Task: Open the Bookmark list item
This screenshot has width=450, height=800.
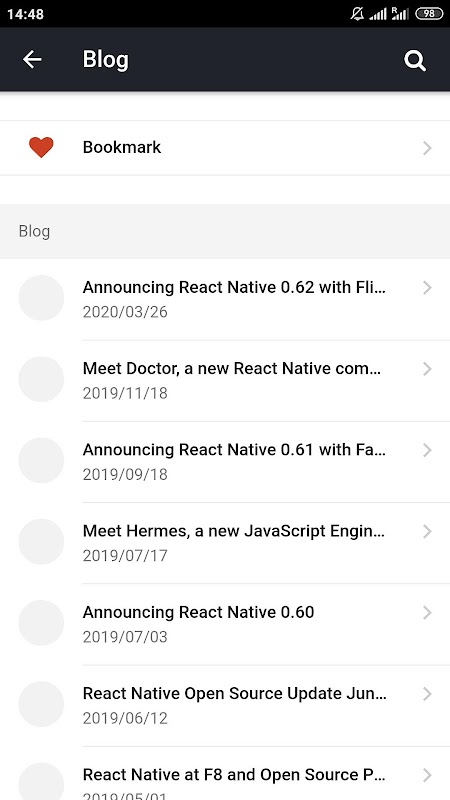Action: (x=225, y=148)
